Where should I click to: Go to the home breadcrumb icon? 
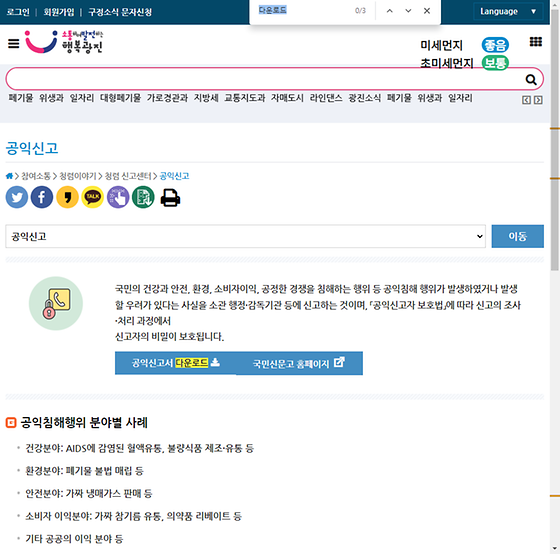tap(9, 176)
